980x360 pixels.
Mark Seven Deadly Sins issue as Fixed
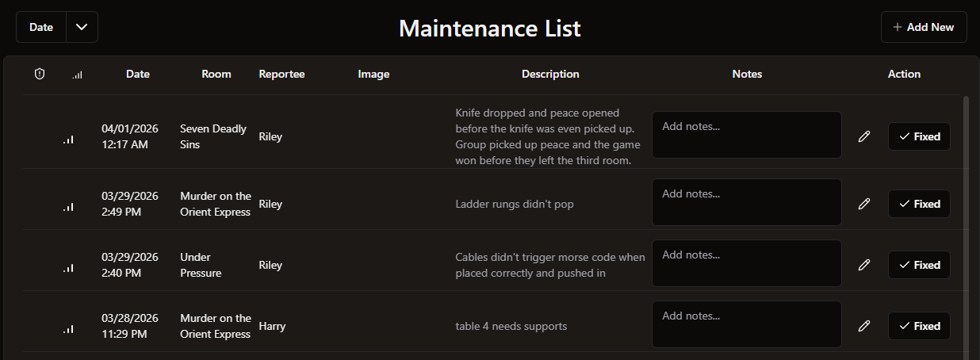pyautogui.click(x=919, y=136)
